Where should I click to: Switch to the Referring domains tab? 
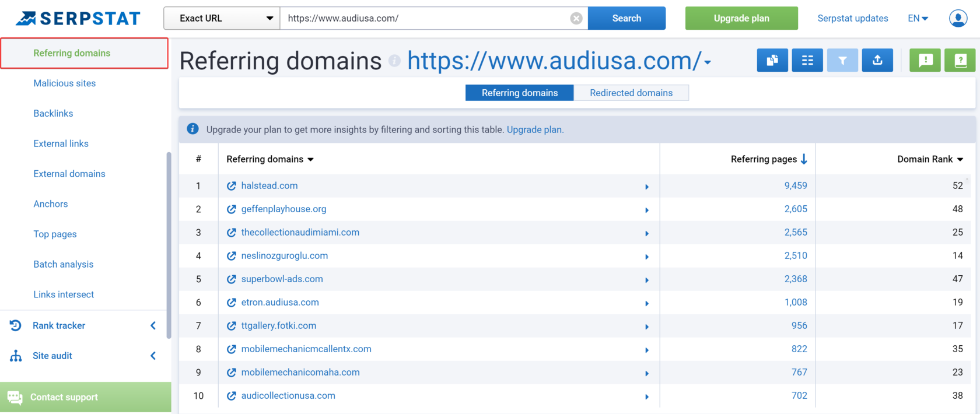tap(519, 93)
